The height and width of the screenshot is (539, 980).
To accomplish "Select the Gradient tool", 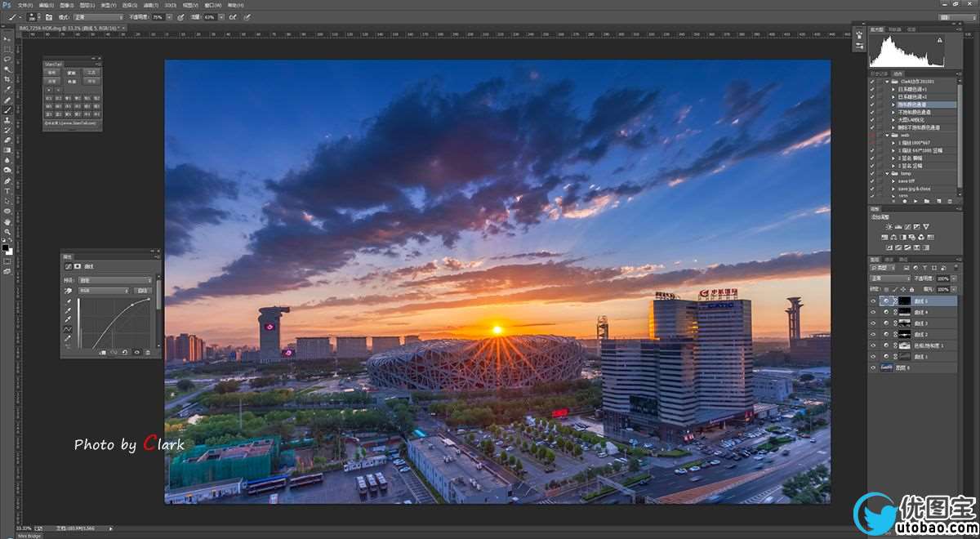I will [7, 149].
